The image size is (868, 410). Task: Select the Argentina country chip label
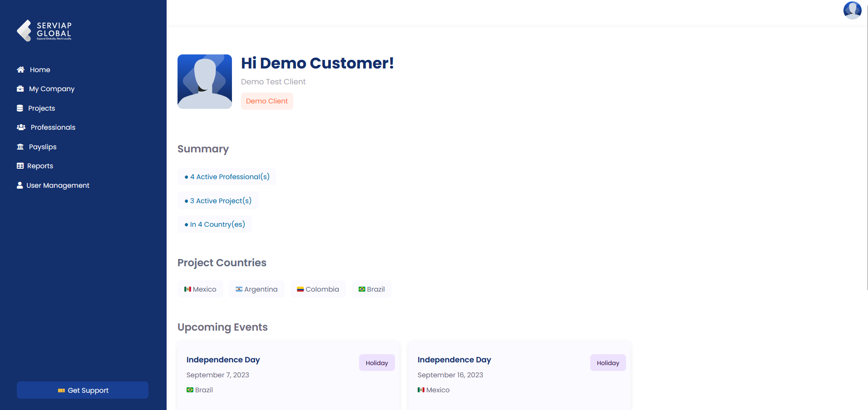(x=261, y=289)
